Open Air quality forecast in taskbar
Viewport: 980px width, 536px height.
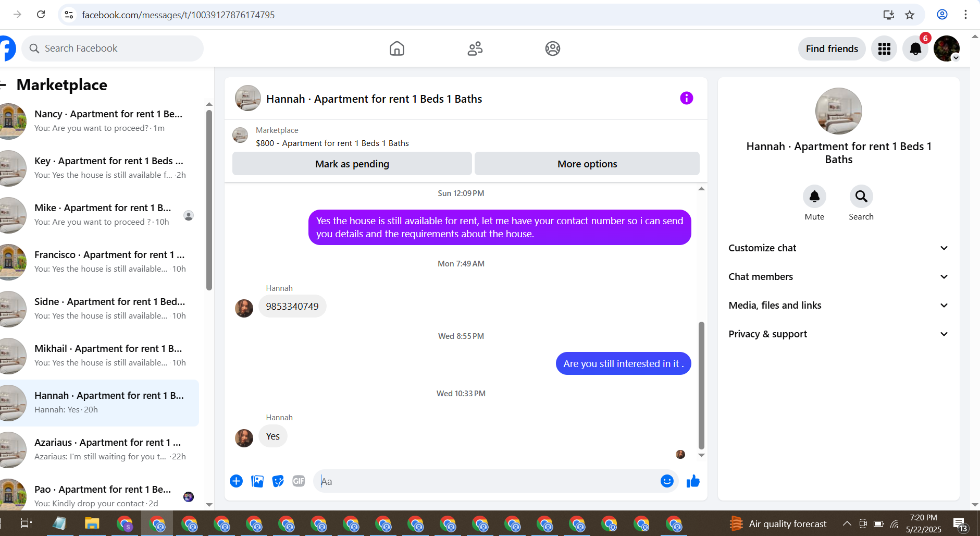pos(778,523)
